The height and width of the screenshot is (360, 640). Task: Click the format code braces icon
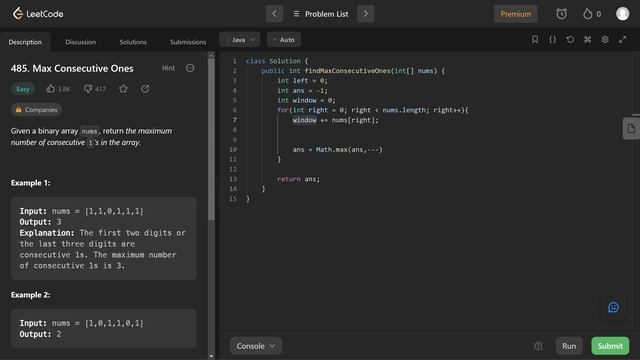click(552, 39)
